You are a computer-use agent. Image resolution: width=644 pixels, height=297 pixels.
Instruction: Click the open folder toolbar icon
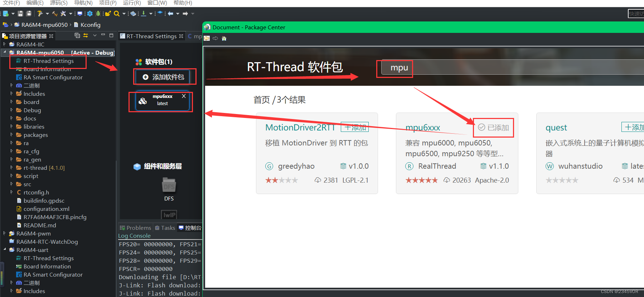pos(108,14)
